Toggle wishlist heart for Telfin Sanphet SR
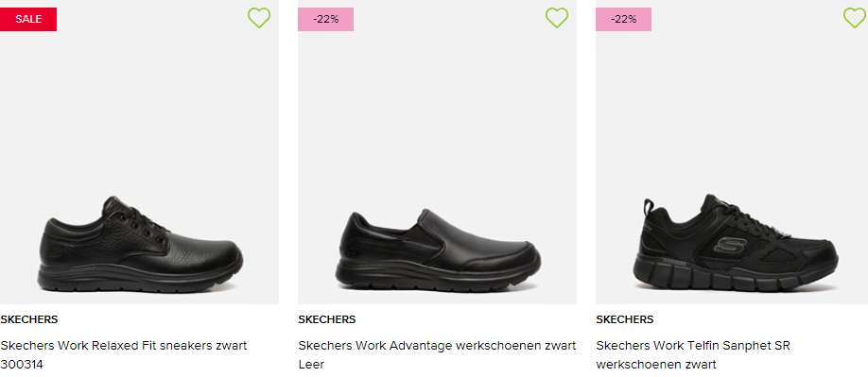This screenshot has width=868, height=377. coord(855,18)
